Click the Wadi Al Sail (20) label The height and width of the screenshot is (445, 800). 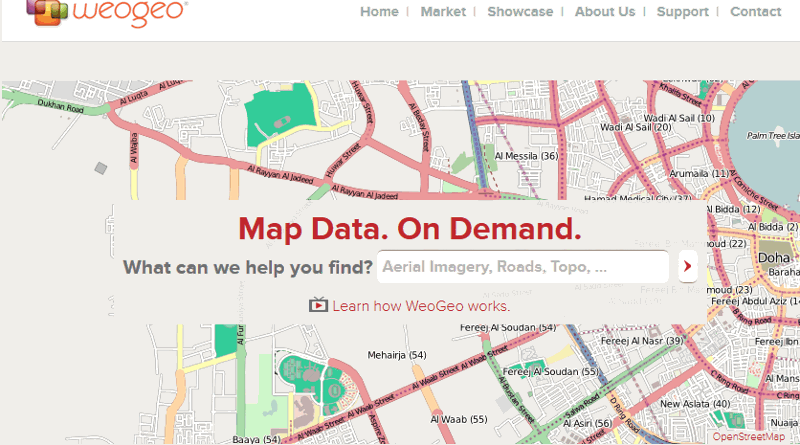click(636, 127)
